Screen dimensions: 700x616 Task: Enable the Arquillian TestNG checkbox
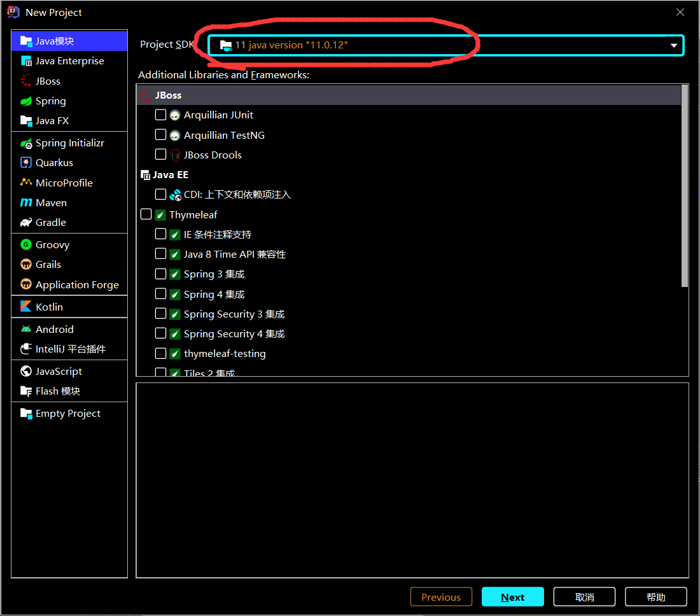coord(160,134)
